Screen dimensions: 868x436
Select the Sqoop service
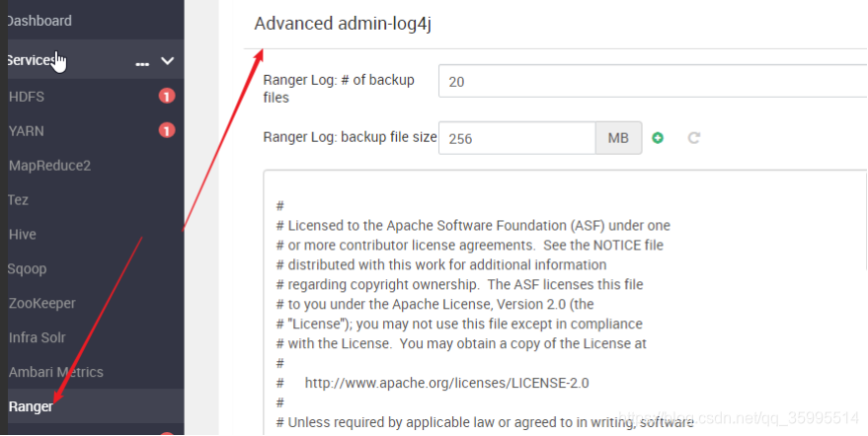pos(27,269)
